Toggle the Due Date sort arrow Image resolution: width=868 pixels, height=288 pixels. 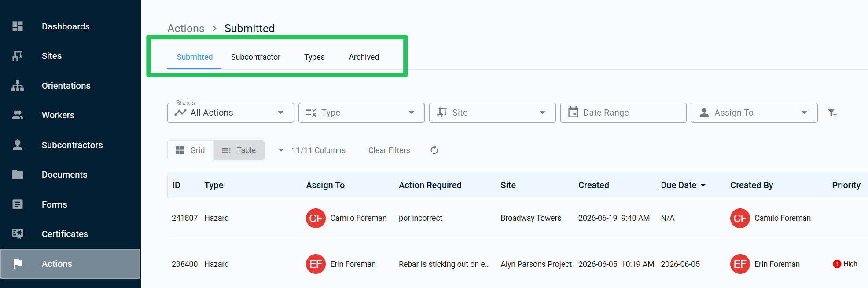coord(703,185)
